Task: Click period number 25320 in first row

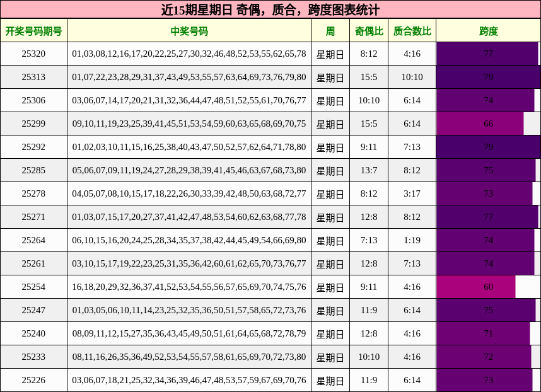Action: coord(33,54)
